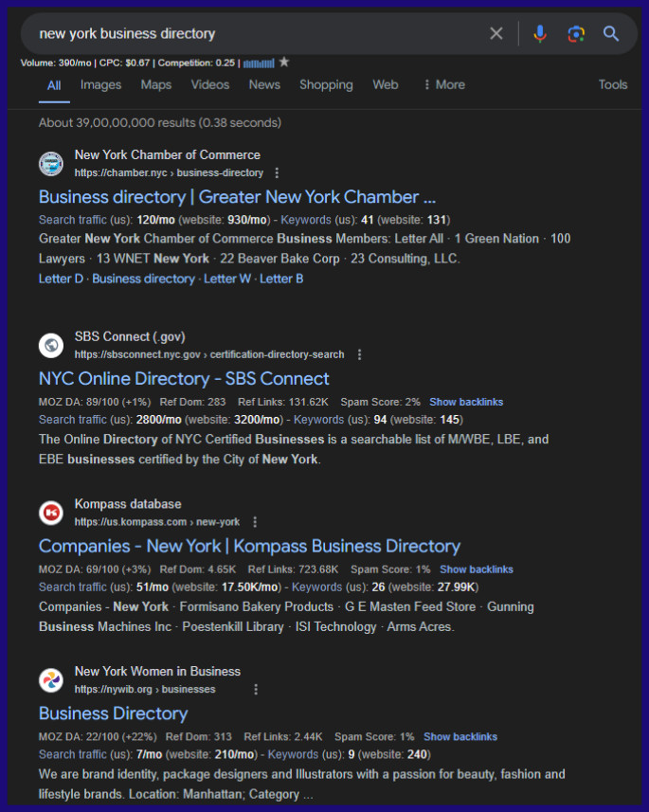Viewport: 649px width, 812px height.
Task: Follow the Letter B sitelink
Action: (281, 279)
